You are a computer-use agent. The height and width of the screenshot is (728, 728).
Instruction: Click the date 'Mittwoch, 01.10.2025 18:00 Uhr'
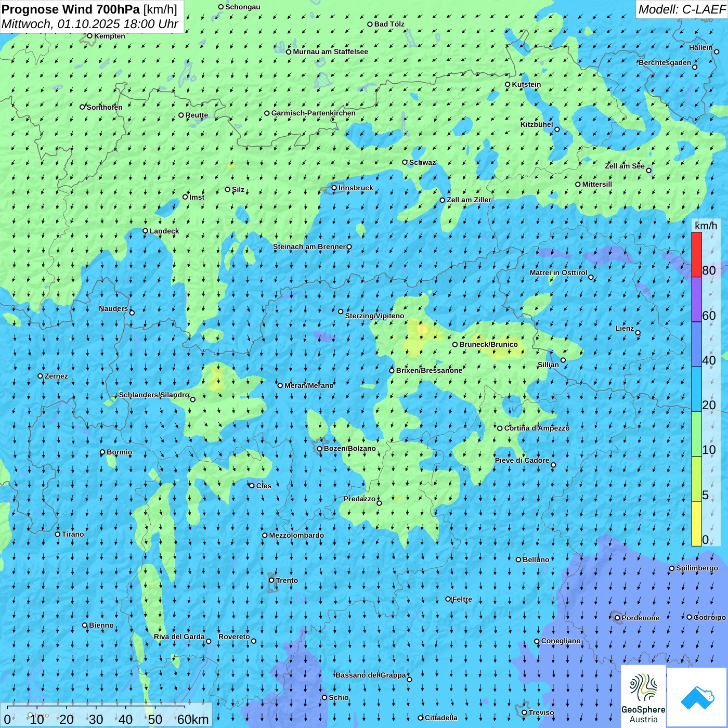[x=90, y=24]
